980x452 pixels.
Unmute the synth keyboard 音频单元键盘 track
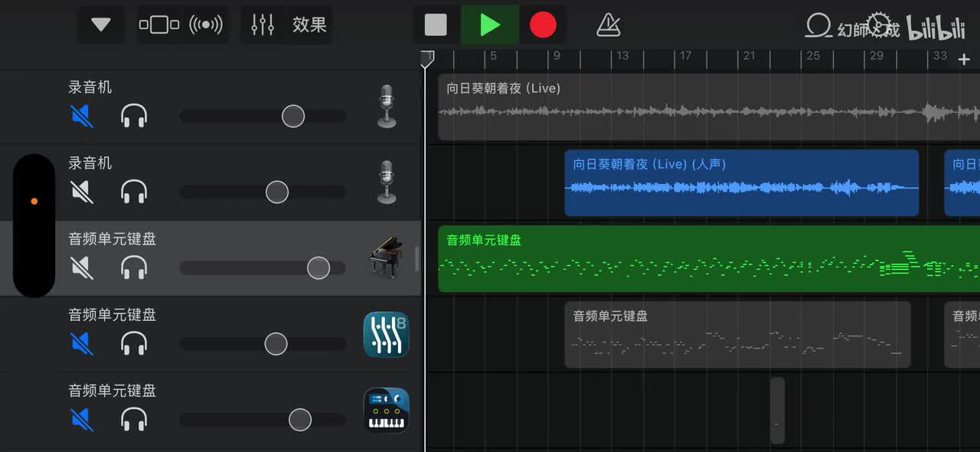coord(82,419)
